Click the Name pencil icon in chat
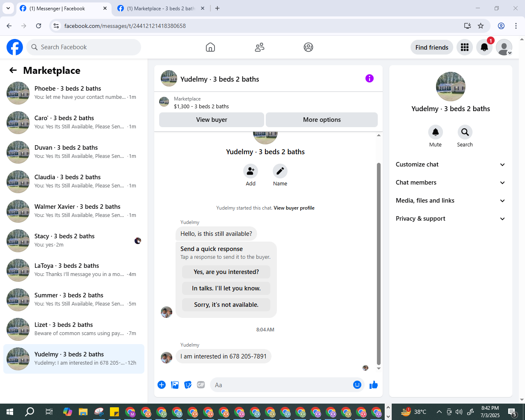525x420 pixels. [x=280, y=171]
